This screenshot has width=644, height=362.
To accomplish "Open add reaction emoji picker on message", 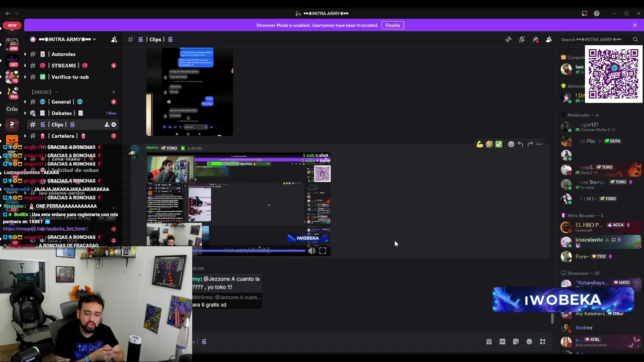I will (511, 144).
